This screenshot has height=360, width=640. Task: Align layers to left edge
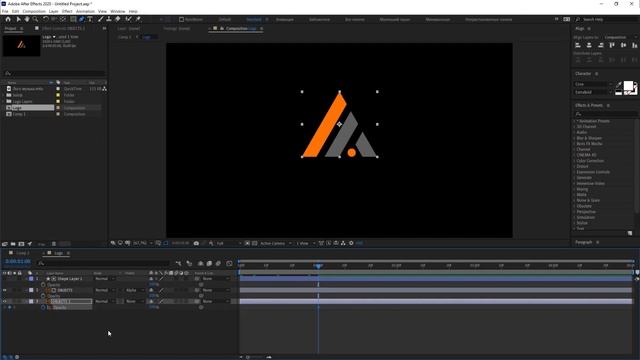pos(578,45)
